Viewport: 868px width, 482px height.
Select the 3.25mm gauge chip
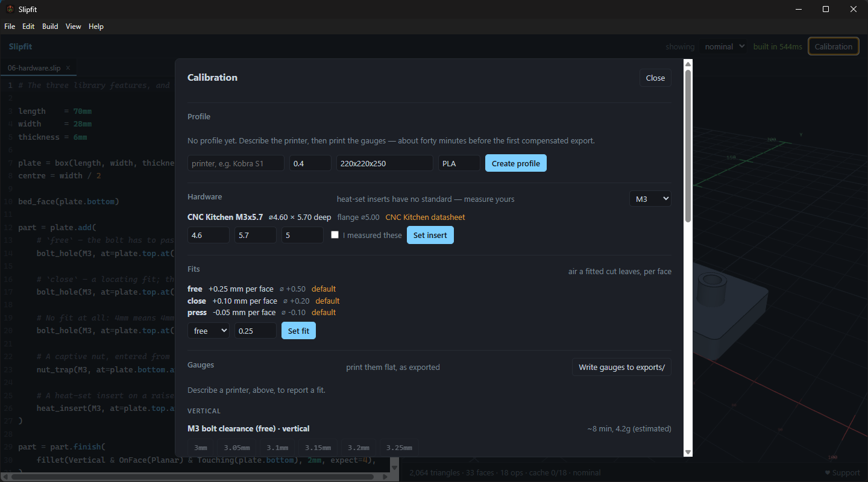pos(399,448)
